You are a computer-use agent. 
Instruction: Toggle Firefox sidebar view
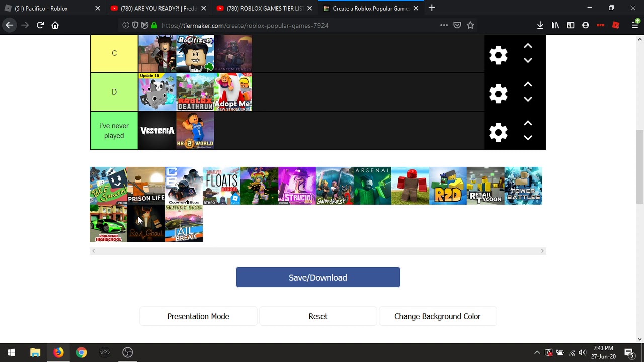[x=571, y=25]
